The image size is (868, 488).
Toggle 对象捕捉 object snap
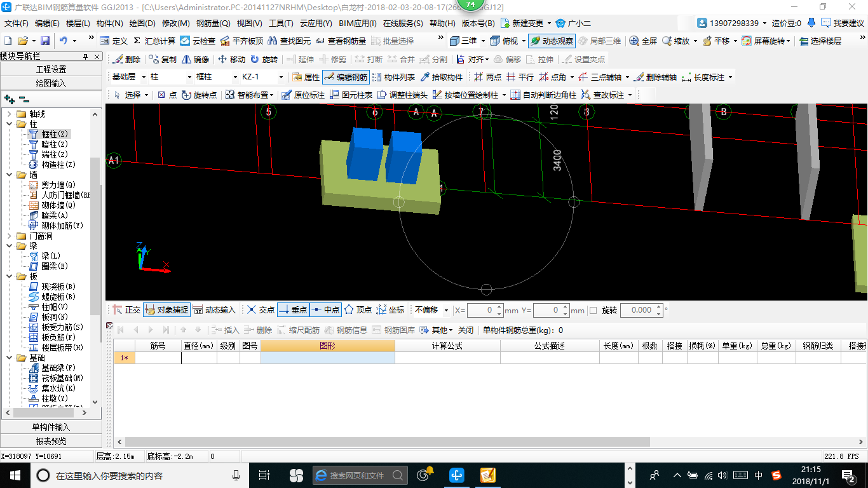click(166, 310)
